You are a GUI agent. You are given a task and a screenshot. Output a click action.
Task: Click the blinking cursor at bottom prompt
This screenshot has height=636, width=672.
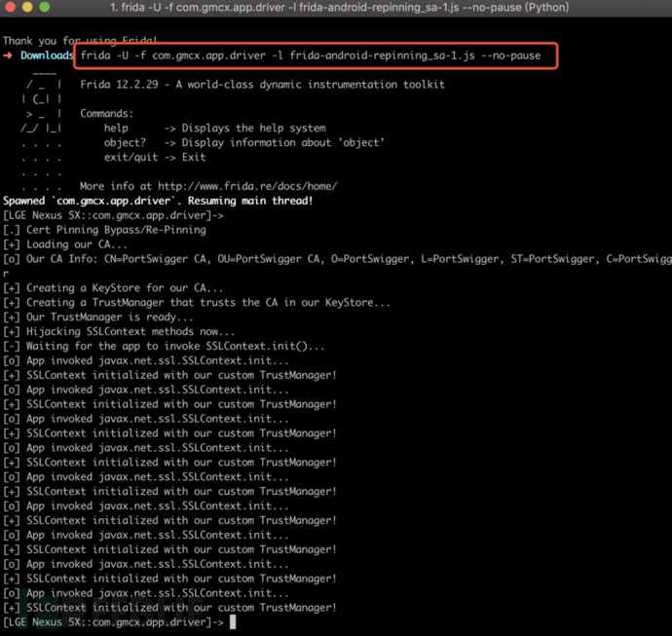point(233,621)
